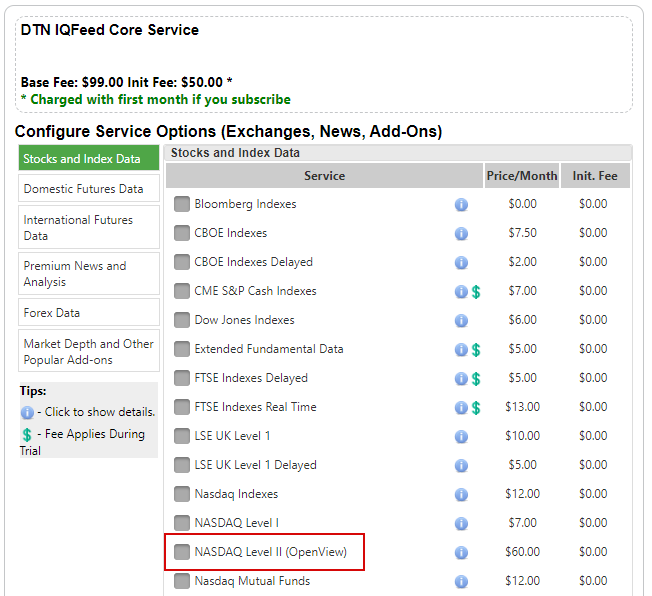Check the Dow Jones Indexes box

(x=182, y=320)
